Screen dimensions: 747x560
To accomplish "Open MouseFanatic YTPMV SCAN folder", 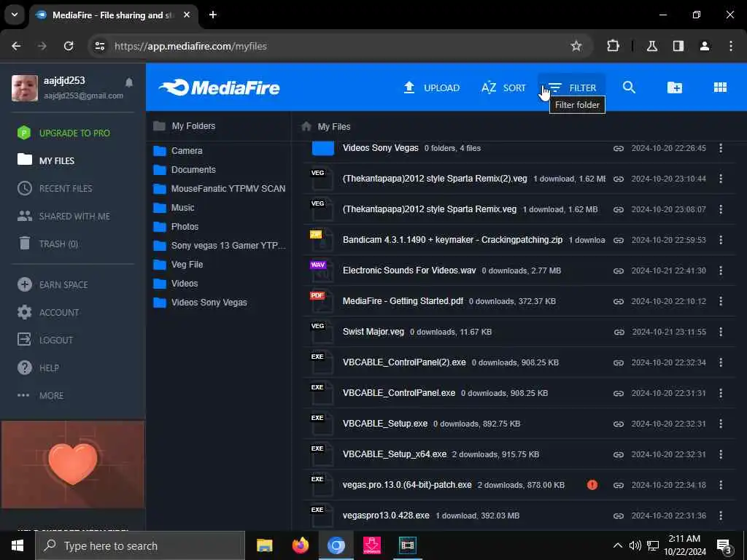I will click(220, 189).
